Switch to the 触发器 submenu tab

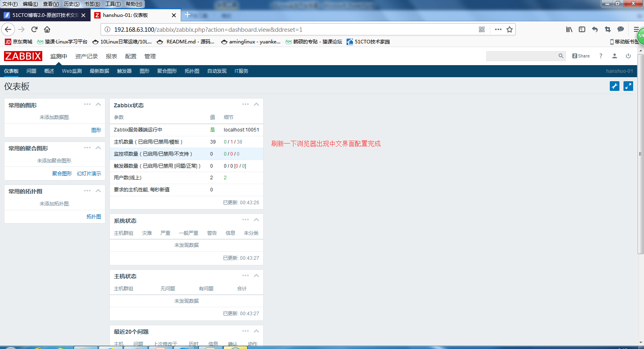tap(124, 71)
